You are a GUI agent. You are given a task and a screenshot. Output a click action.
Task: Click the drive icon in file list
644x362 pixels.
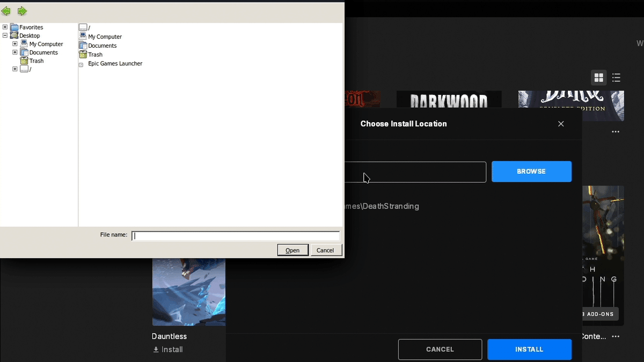click(83, 27)
